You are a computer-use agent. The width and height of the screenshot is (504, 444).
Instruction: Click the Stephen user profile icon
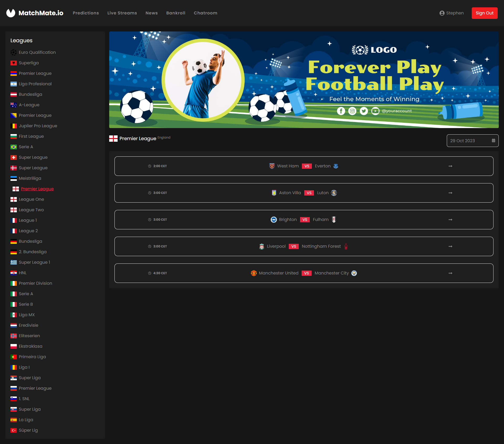(x=442, y=13)
